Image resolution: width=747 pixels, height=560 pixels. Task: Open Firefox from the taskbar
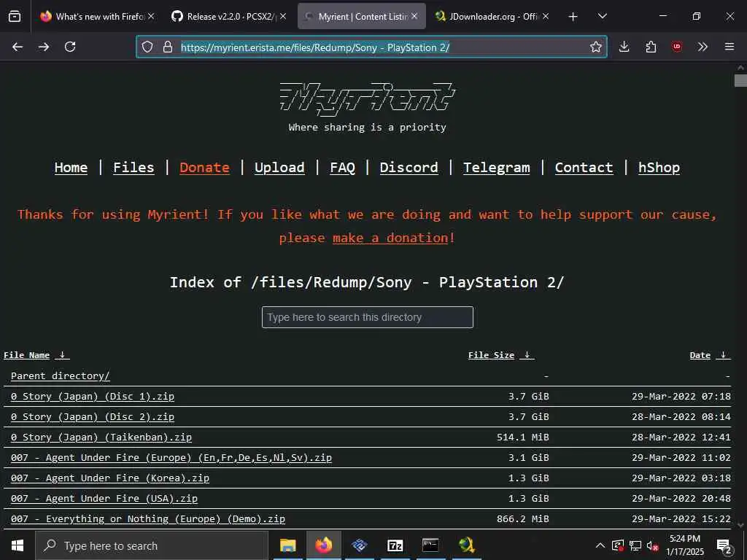323,545
